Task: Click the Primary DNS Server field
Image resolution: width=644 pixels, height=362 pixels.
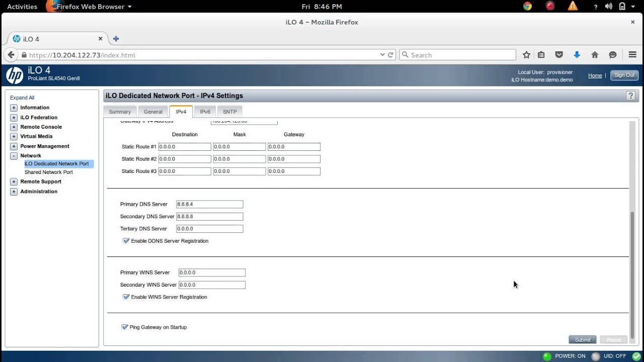Action: coord(210,204)
